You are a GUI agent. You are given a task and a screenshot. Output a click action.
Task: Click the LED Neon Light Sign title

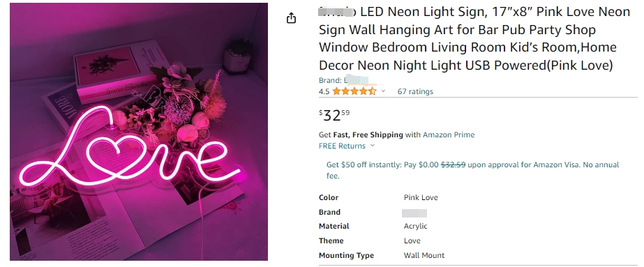(474, 38)
